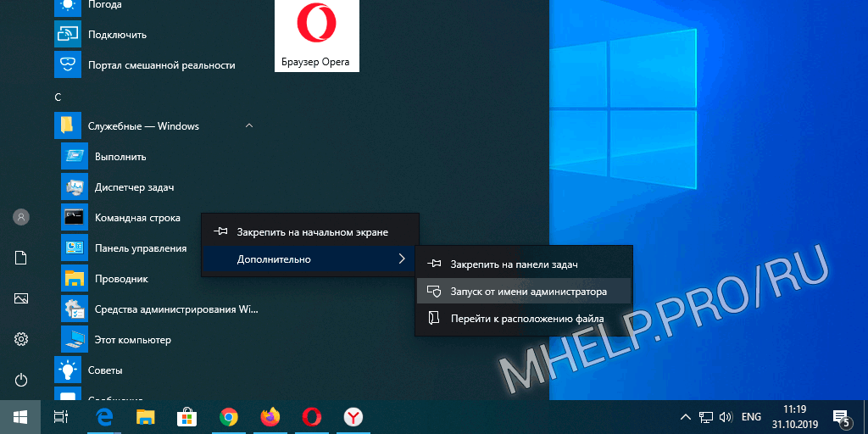Click the Этот компьютер label
This screenshot has width=868, height=434.
pyautogui.click(x=133, y=340)
